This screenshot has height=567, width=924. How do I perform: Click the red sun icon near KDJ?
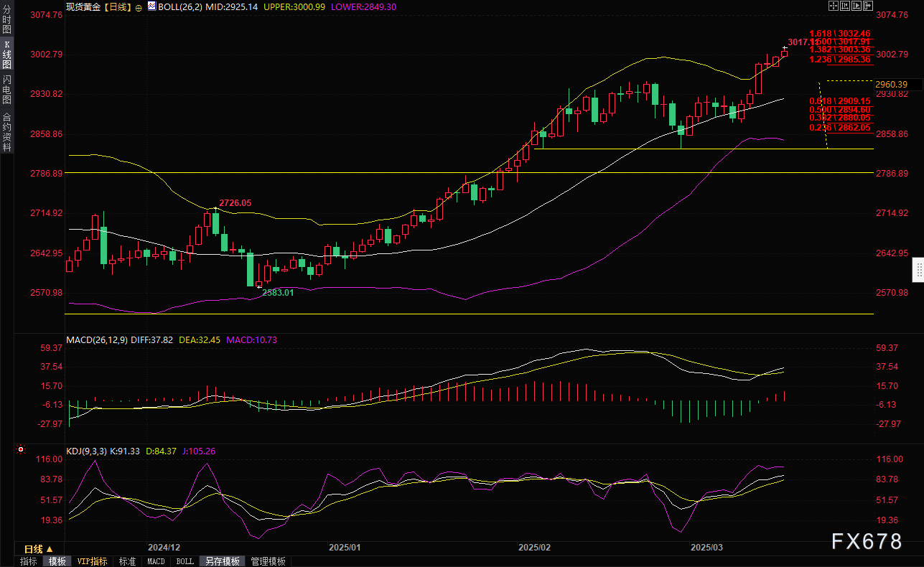pos(20,451)
